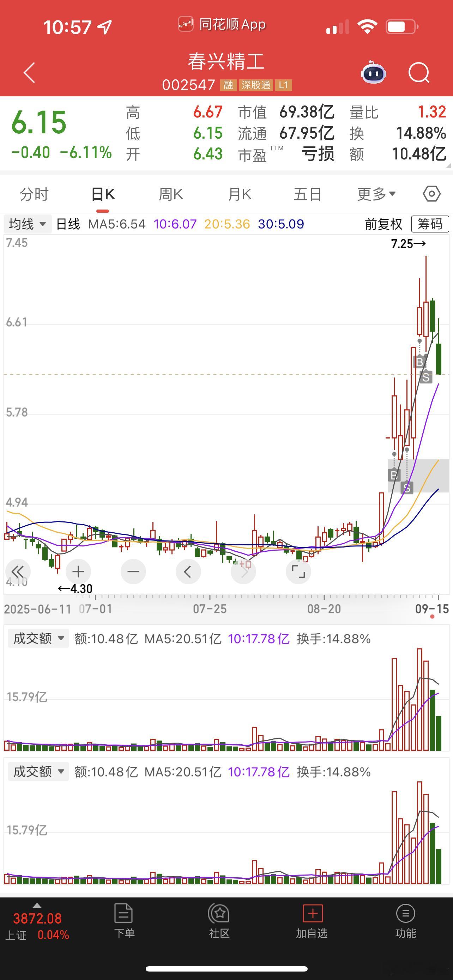Image resolution: width=453 pixels, height=980 pixels.
Task: Expand index bar up arrow
Action: pos(37,906)
